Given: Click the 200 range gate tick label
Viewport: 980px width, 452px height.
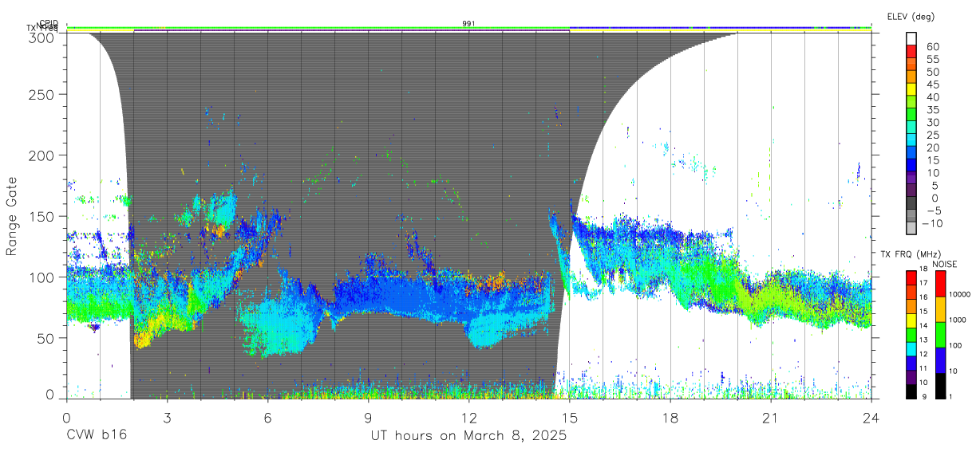Looking at the screenshot, I should click(x=43, y=155).
